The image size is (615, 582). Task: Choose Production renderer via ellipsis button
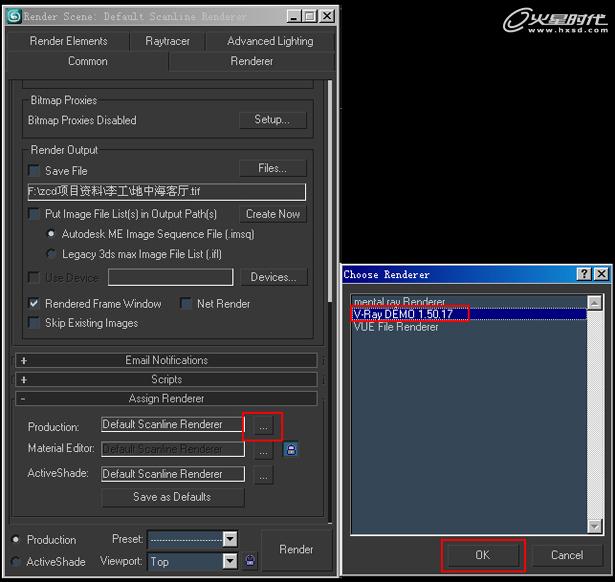tap(264, 426)
